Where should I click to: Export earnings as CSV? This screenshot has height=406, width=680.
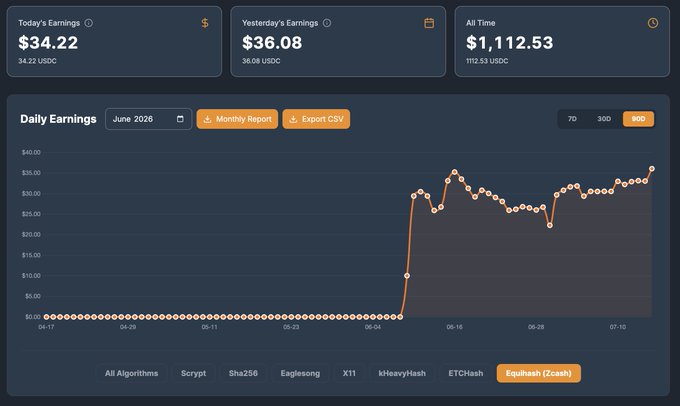coord(316,119)
